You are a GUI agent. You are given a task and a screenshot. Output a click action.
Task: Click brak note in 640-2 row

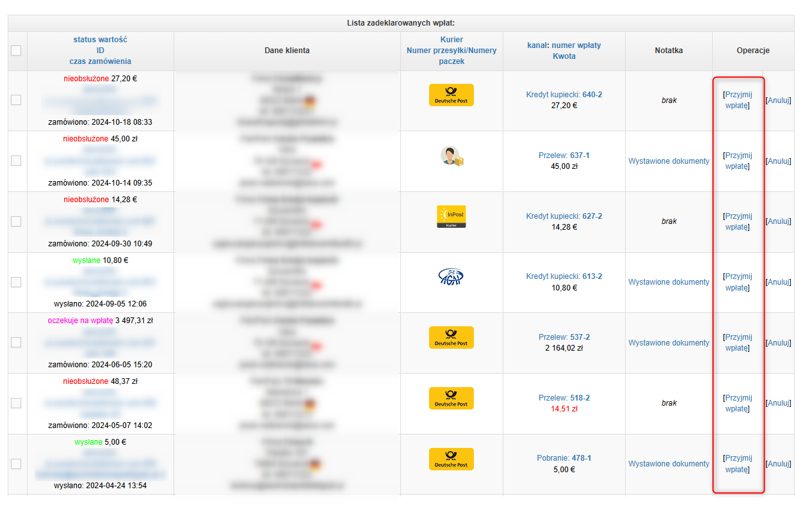coord(669,100)
